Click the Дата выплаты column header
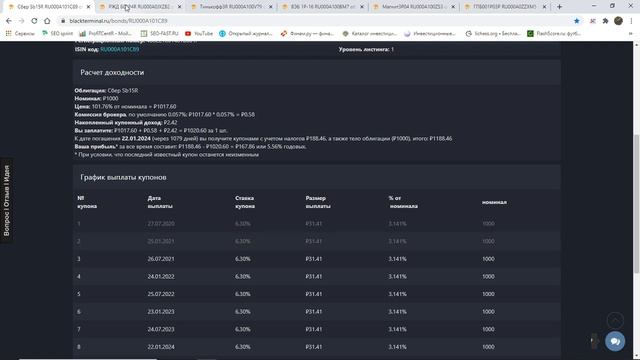Screen dimensions: 640x360 pyautogui.click(x=160, y=202)
